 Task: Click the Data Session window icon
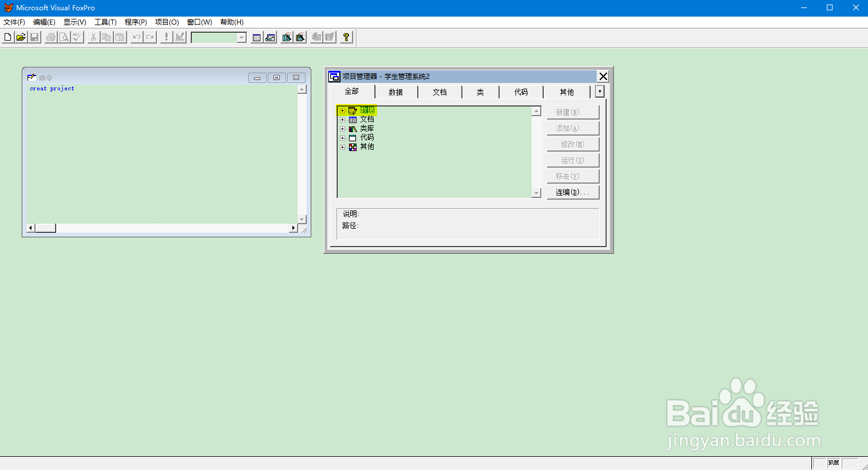(x=270, y=37)
